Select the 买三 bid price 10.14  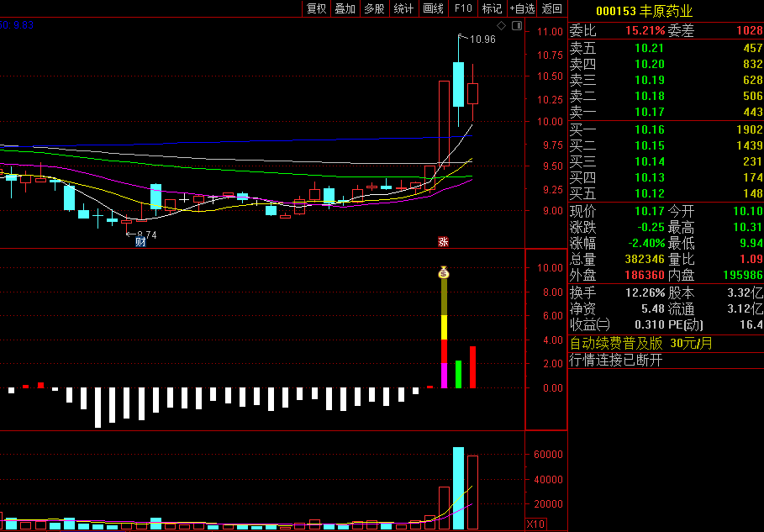pos(649,161)
